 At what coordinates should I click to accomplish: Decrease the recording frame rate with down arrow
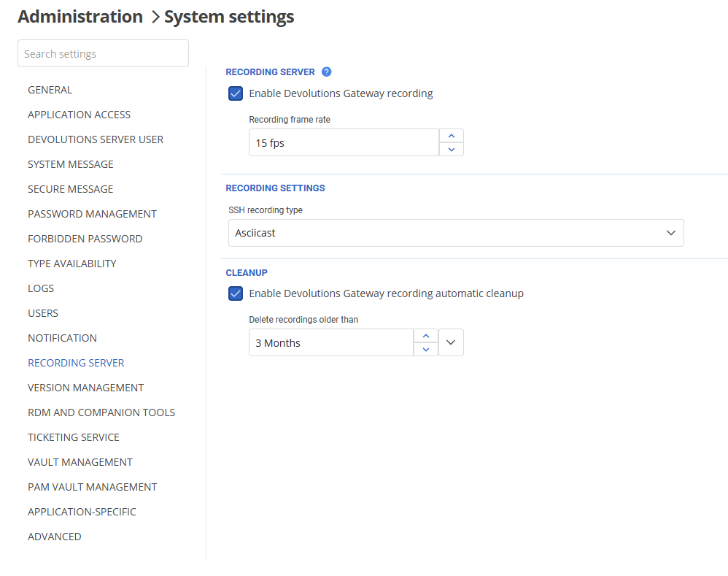tap(451, 150)
